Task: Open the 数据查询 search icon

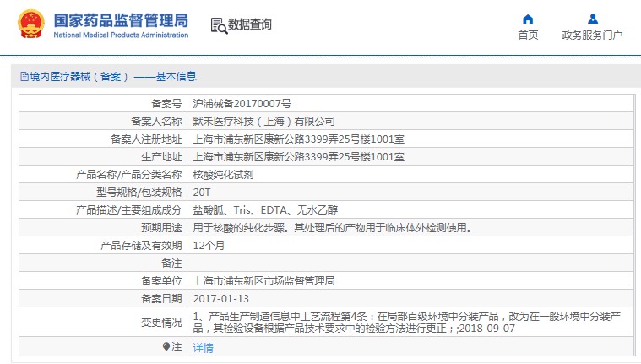Action: coord(219,25)
